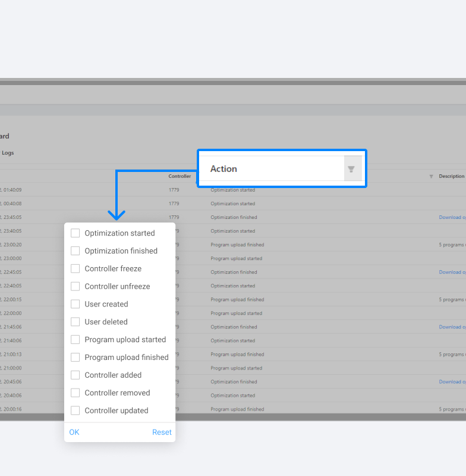Click Program upload finished in the 23:00:20 row

point(237,245)
